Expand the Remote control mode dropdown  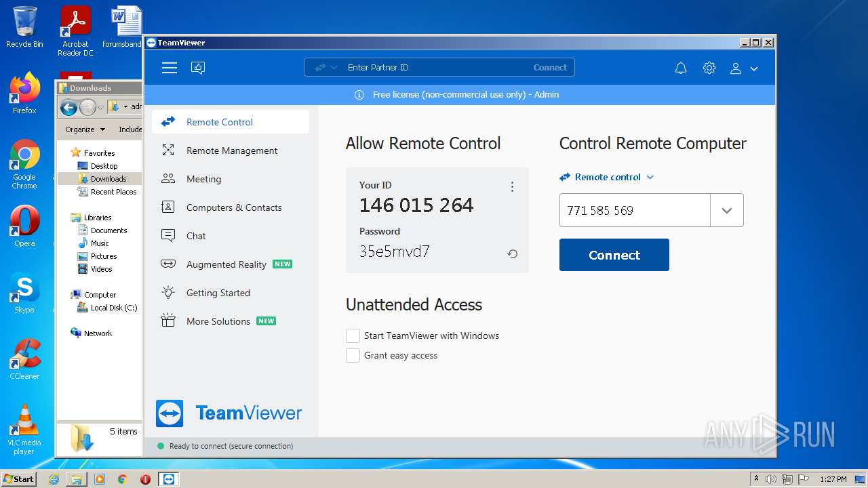tap(607, 177)
